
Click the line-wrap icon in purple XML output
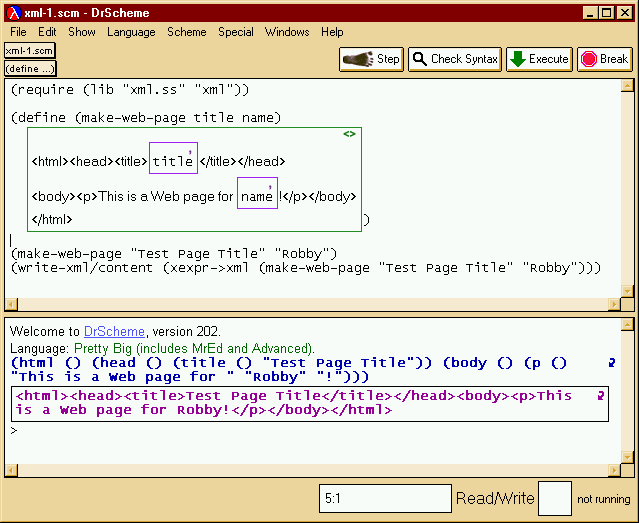(x=601, y=396)
